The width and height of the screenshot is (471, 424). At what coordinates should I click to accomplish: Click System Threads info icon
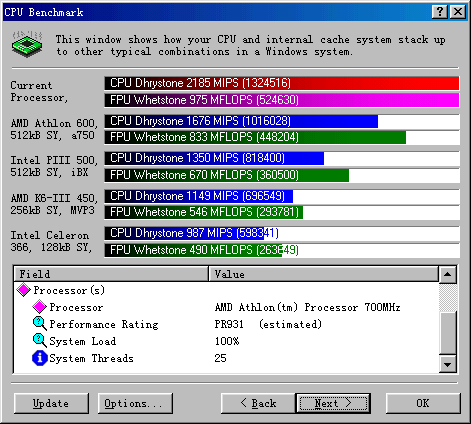[x=39, y=358]
